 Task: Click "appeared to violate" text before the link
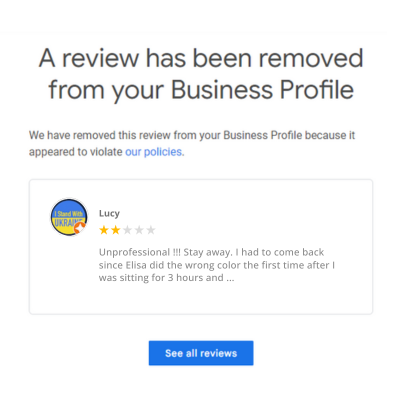tap(76, 152)
